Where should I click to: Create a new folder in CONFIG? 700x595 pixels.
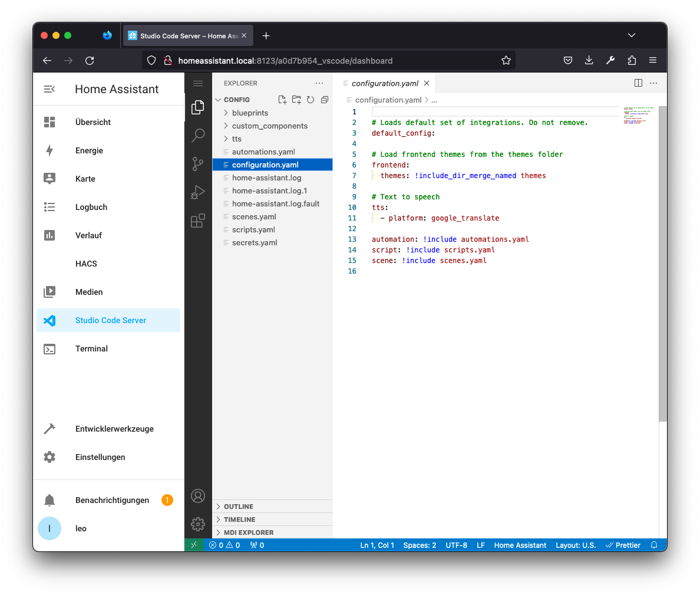click(296, 100)
